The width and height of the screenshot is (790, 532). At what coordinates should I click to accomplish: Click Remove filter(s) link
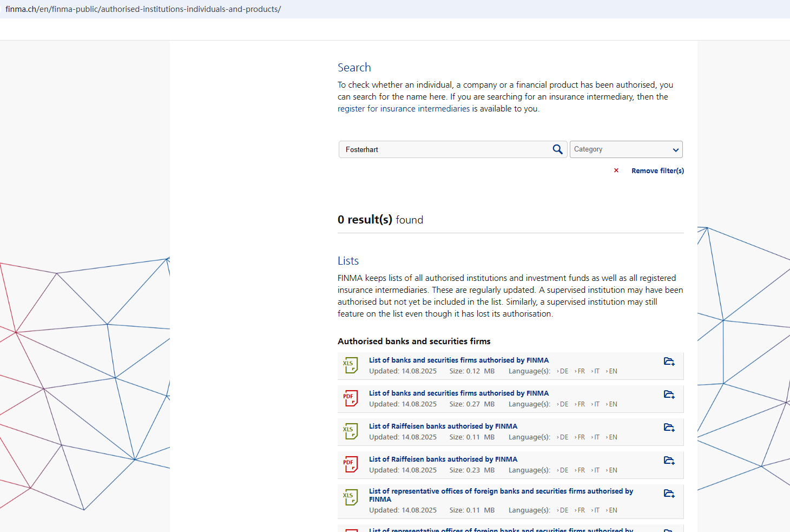(657, 170)
